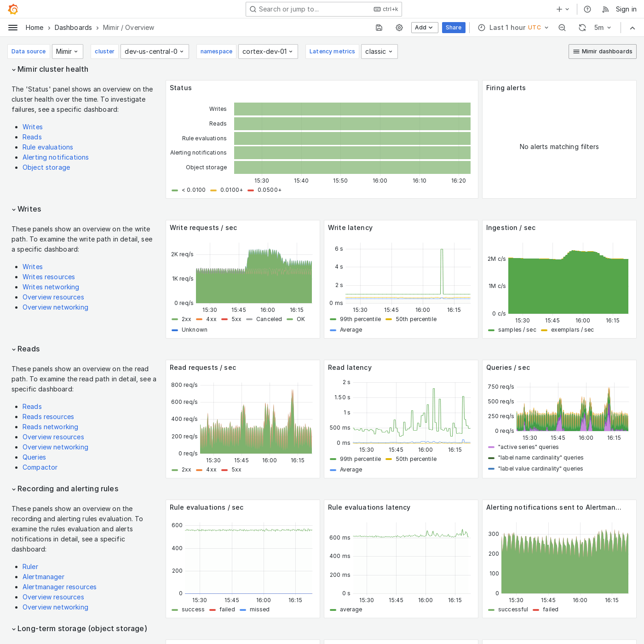Open the Add menu in the toolbar
This screenshot has height=644, width=644.
tap(424, 28)
